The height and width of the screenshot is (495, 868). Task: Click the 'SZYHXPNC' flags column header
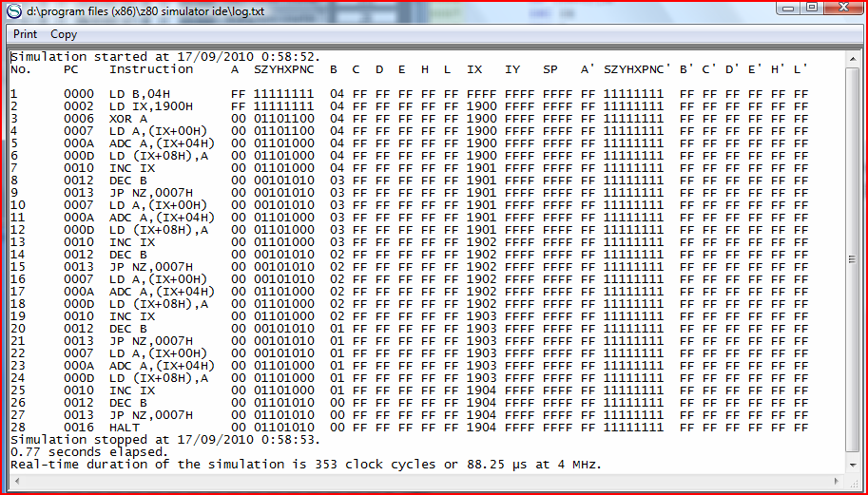(x=284, y=69)
